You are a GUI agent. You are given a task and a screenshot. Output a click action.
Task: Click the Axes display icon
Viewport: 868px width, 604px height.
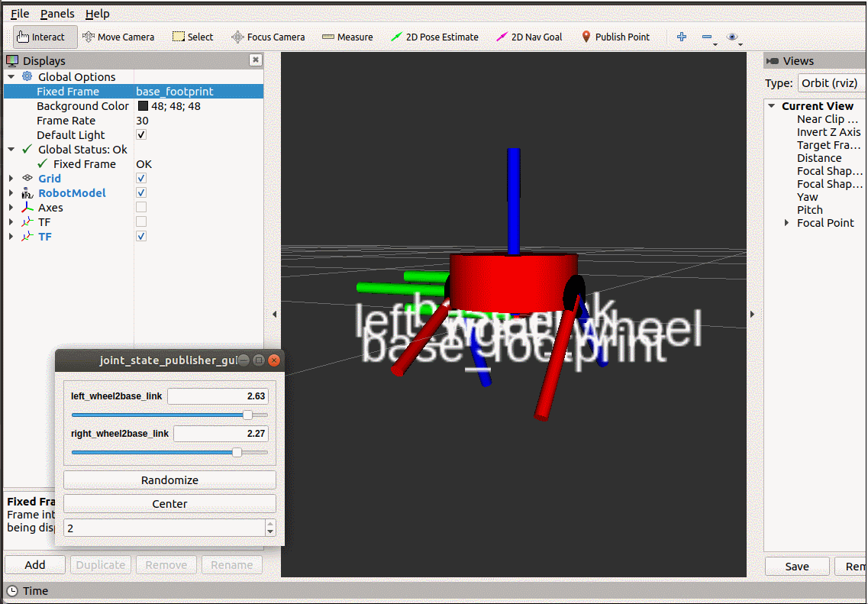(27, 207)
